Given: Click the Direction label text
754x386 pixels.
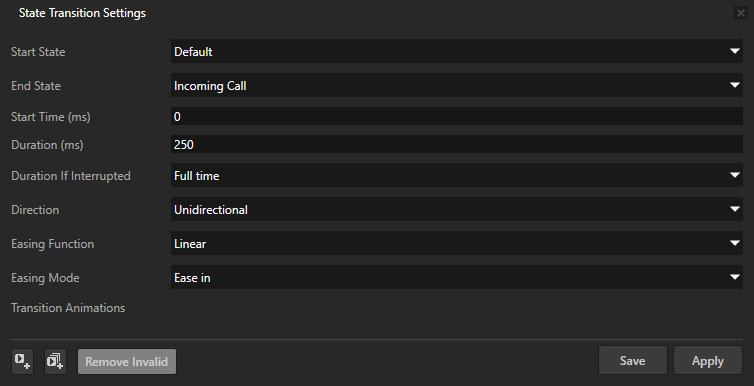Looking at the screenshot, I should pos(35,210).
